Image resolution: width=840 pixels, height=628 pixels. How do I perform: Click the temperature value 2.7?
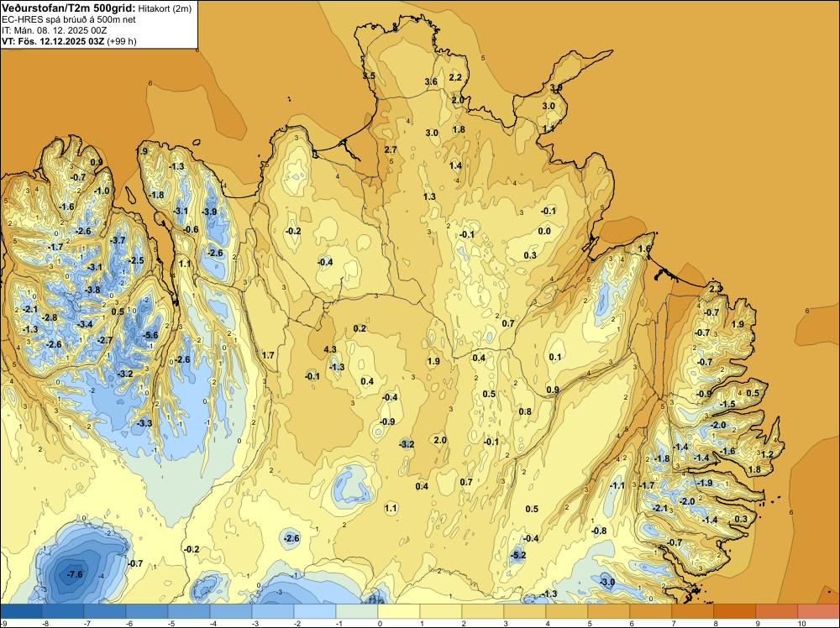391,150
